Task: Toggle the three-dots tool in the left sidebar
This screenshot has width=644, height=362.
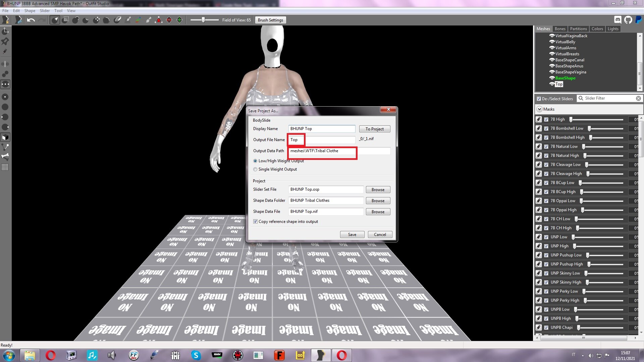Action: point(5,84)
